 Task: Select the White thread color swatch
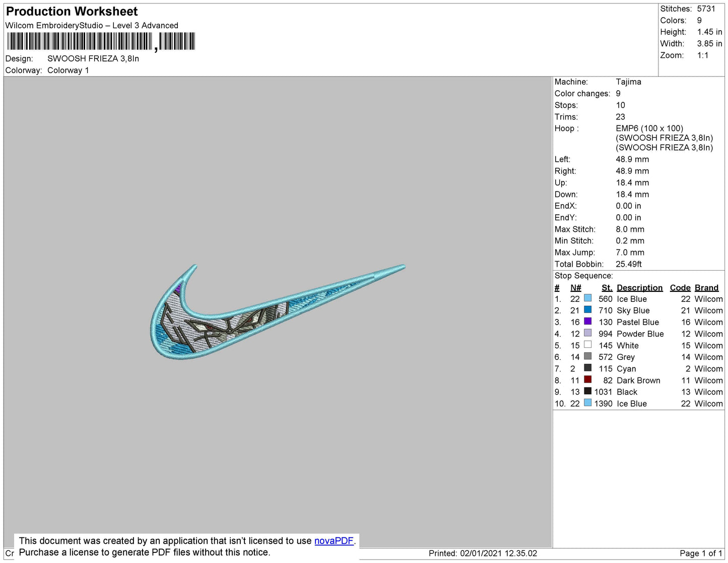tap(587, 345)
